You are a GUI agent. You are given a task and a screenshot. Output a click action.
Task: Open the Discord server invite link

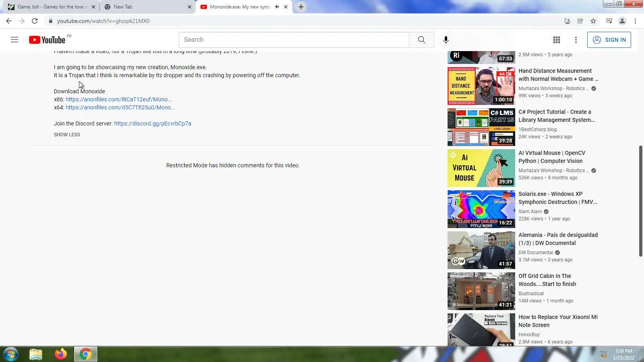[x=153, y=123]
